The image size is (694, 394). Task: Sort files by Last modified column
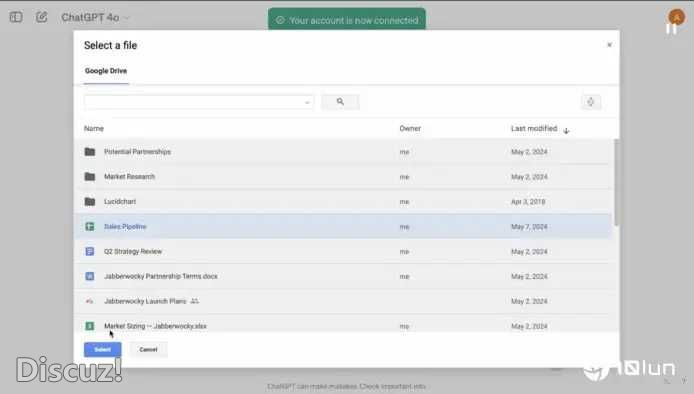click(534, 128)
